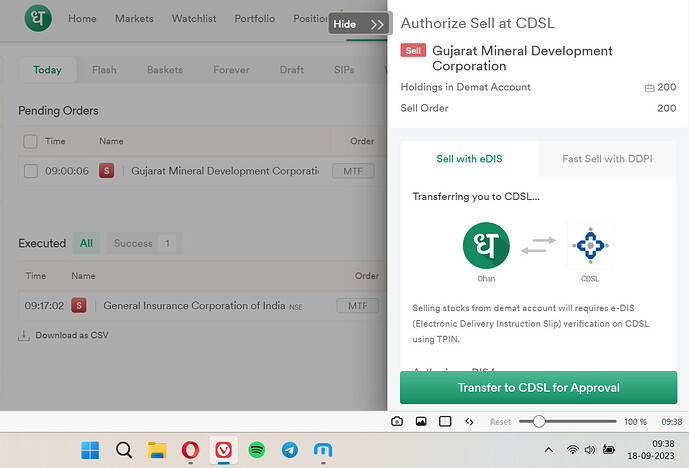Click the Holdings in Demat Account label
This screenshot has width=689, height=468.
pos(465,87)
